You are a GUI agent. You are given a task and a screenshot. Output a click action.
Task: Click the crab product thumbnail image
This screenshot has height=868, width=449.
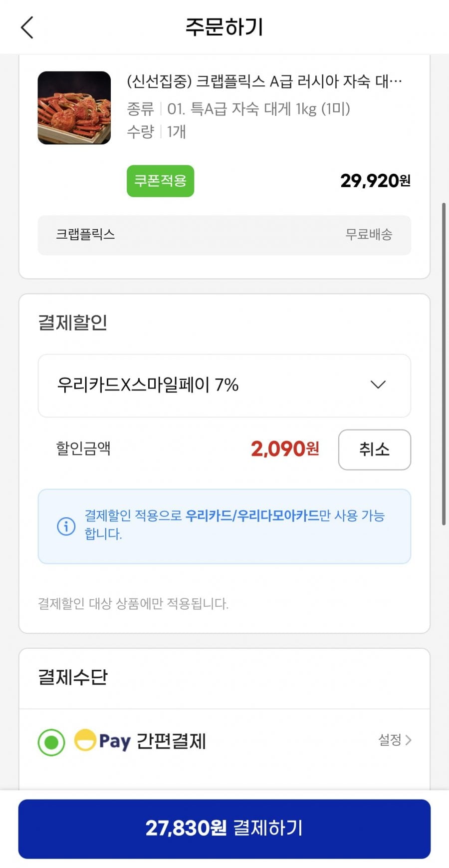pyautogui.click(x=74, y=108)
